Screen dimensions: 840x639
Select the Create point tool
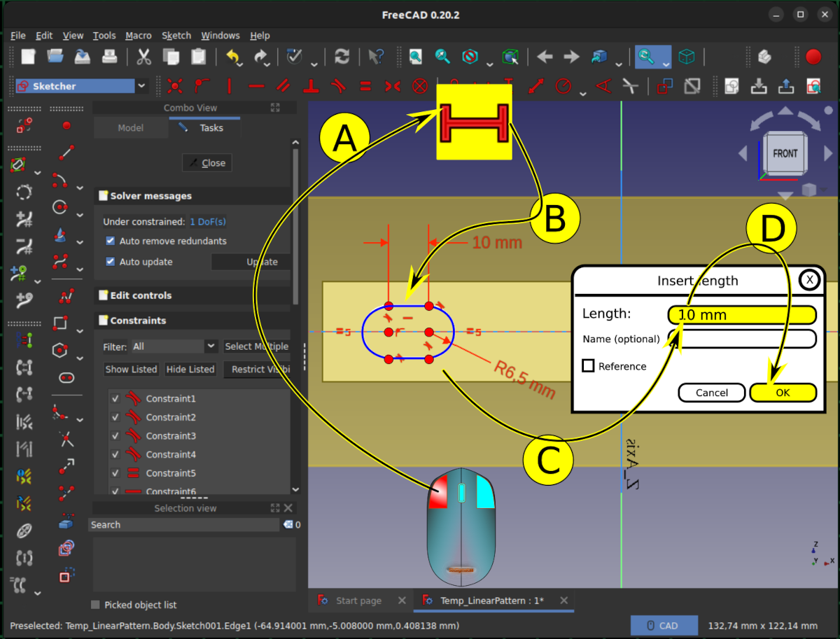click(66, 125)
